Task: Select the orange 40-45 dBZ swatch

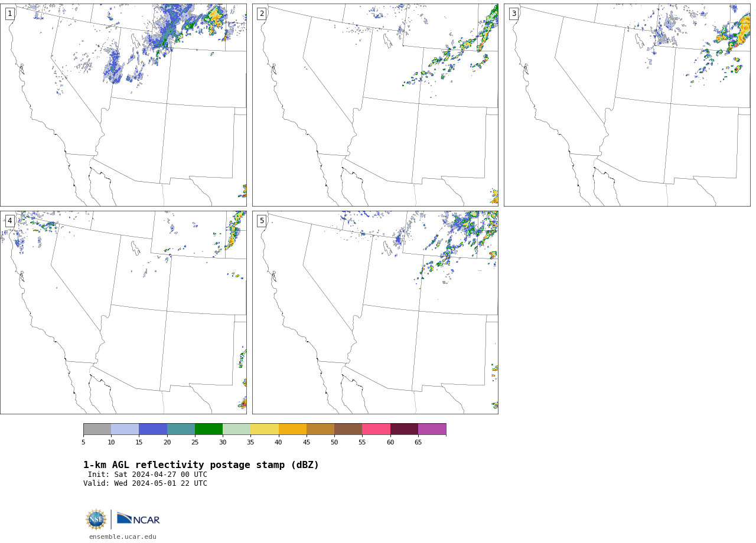Action: click(x=292, y=429)
